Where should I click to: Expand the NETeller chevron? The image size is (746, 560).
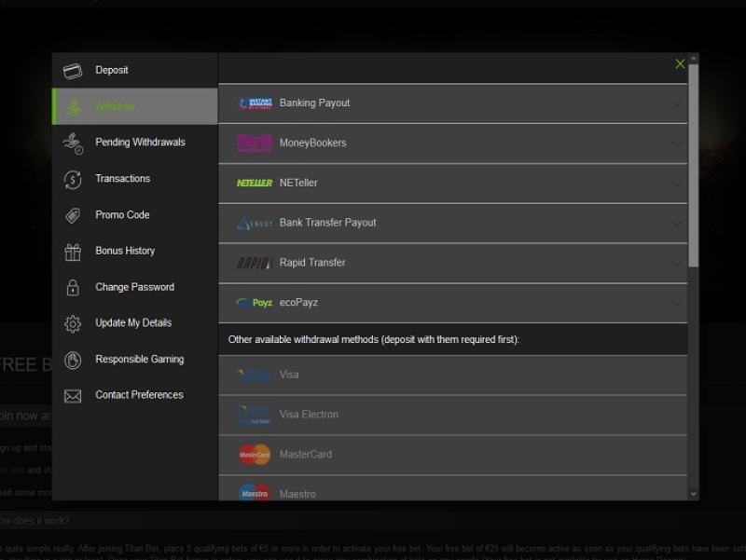click(x=677, y=184)
